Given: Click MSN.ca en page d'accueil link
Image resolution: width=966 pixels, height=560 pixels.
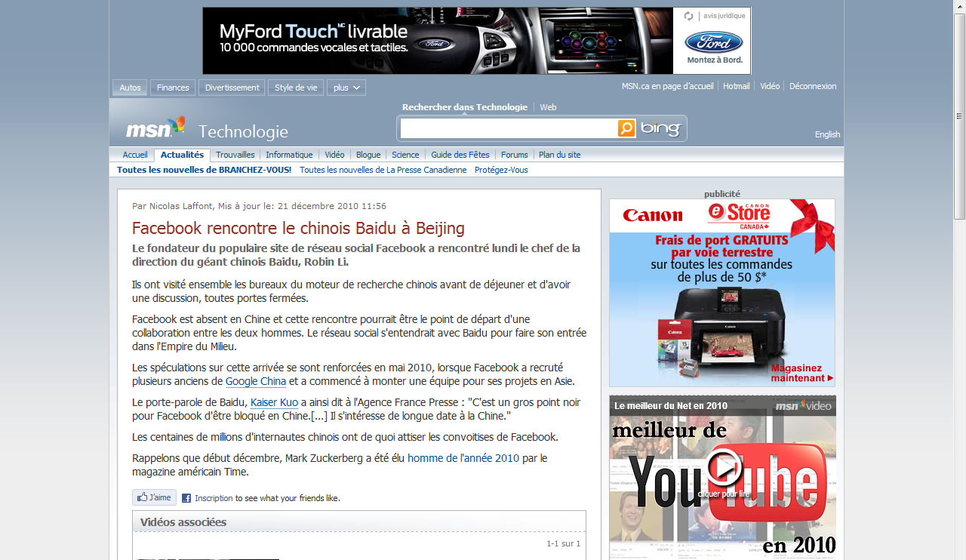Looking at the screenshot, I should pyautogui.click(x=667, y=86).
